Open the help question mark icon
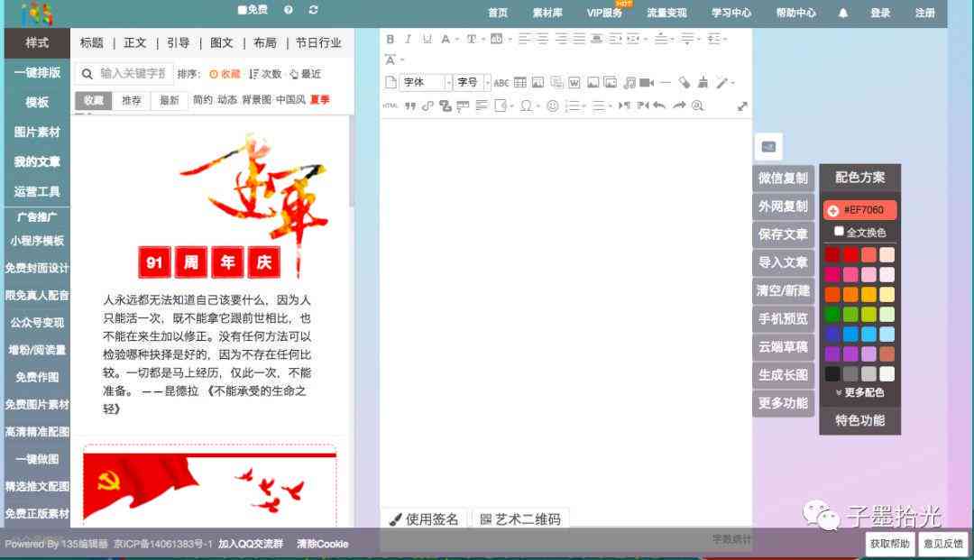This screenshot has width=974, height=560. click(x=289, y=10)
